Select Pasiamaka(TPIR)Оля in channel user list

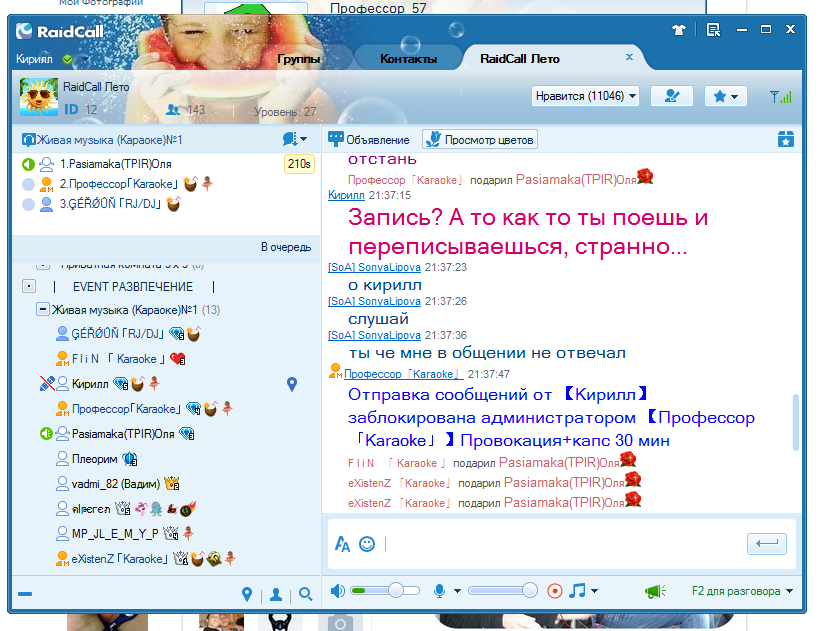(123, 434)
